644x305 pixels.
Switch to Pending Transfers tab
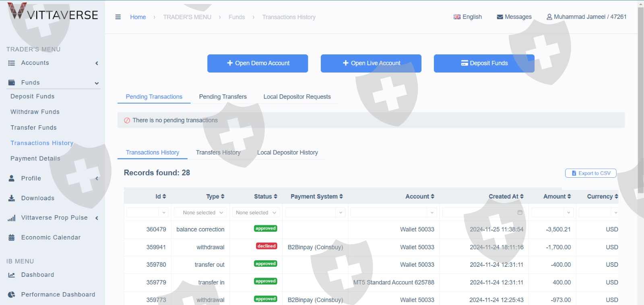point(223,97)
